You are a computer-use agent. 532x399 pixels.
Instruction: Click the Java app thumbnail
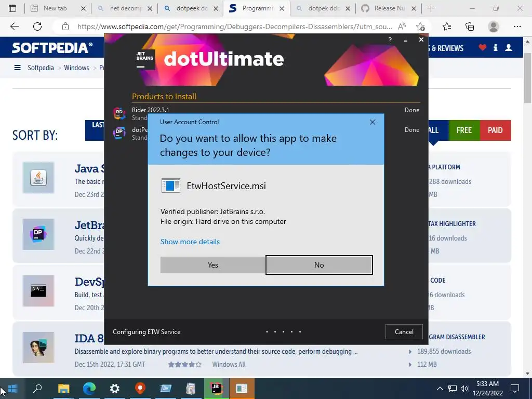click(38, 178)
